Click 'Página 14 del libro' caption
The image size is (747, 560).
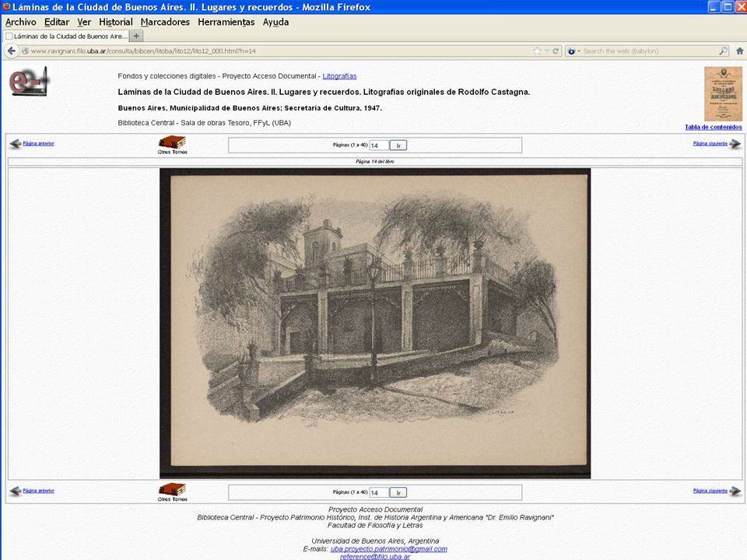(x=375, y=162)
